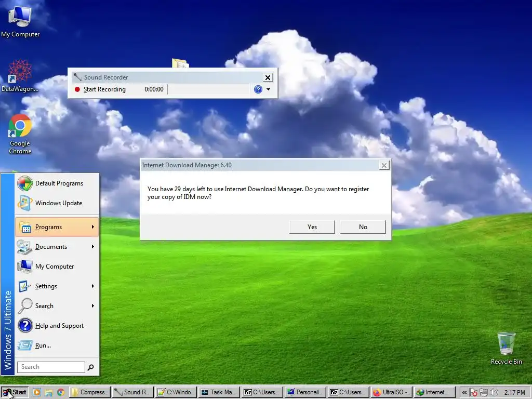
Task: Click No in IDM dialog
Action: click(x=363, y=227)
